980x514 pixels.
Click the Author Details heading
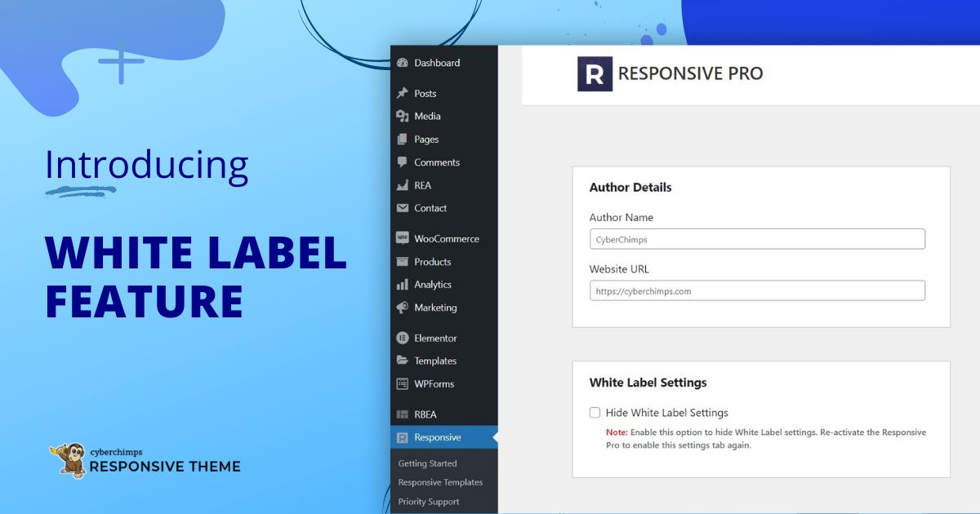(630, 188)
